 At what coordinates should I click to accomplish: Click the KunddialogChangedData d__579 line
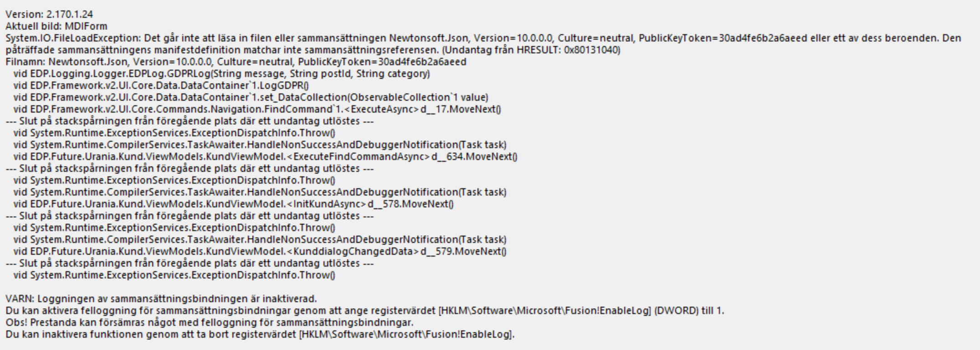point(260,252)
